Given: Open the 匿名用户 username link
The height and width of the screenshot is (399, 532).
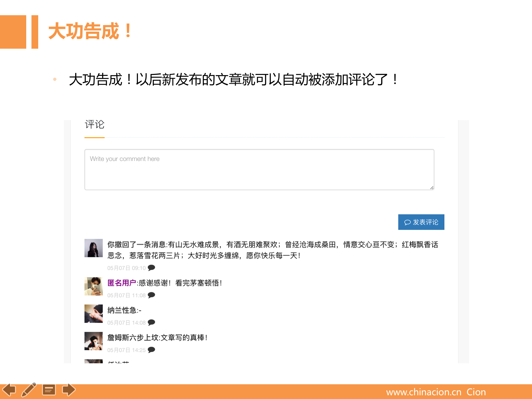Looking at the screenshot, I should 122,283.
